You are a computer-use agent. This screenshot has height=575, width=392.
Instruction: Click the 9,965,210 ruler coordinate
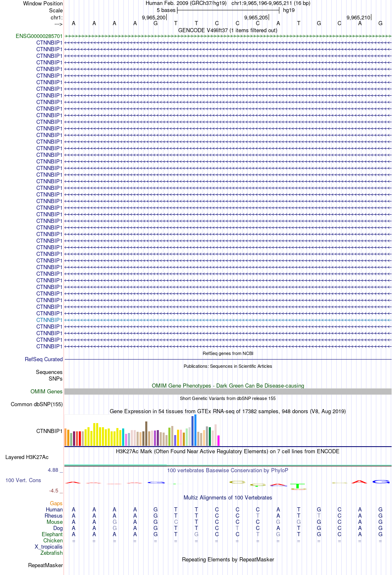click(x=358, y=18)
